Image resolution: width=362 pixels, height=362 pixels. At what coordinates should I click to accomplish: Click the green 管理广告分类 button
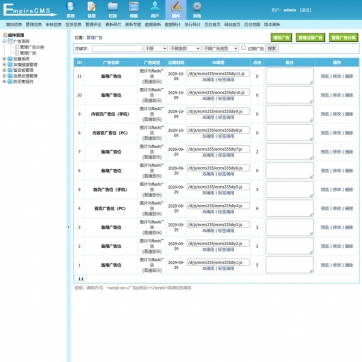(x=344, y=38)
